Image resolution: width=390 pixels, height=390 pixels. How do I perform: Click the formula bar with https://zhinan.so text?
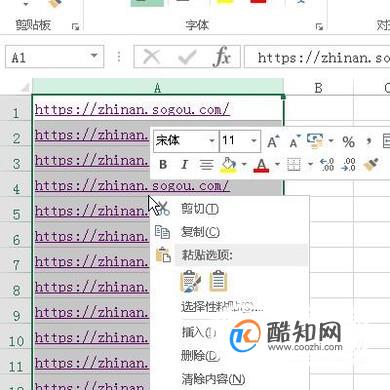tap(317, 57)
